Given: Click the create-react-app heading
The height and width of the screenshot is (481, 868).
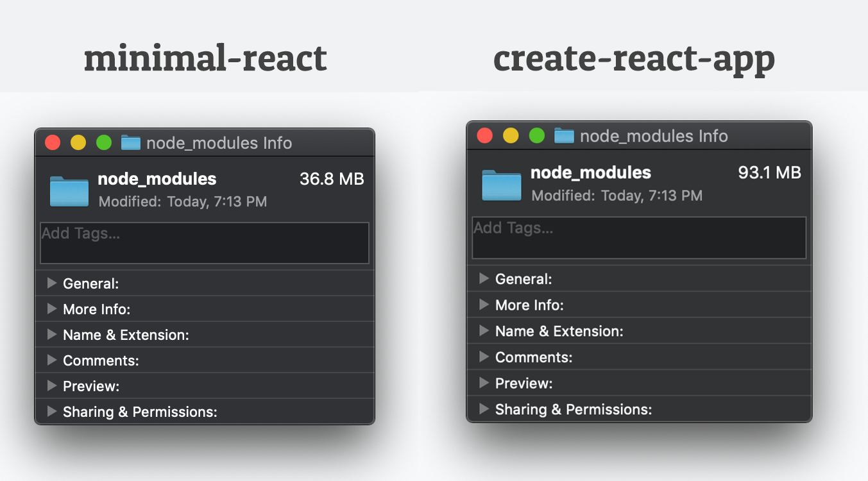Looking at the screenshot, I should click(x=634, y=60).
